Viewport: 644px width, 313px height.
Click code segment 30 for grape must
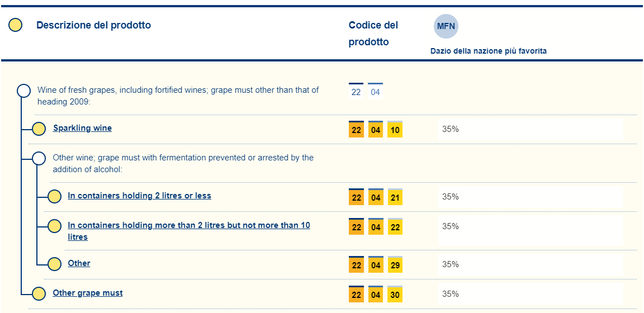click(x=395, y=295)
